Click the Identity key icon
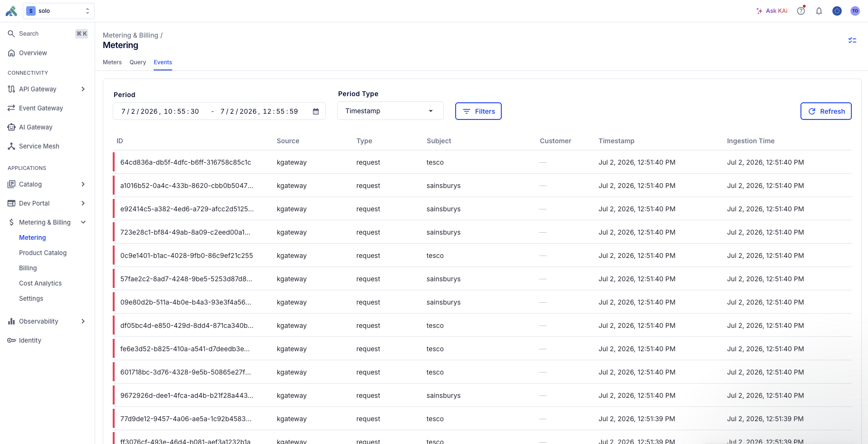The height and width of the screenshot is (444, 868). (x=11, y=340)
